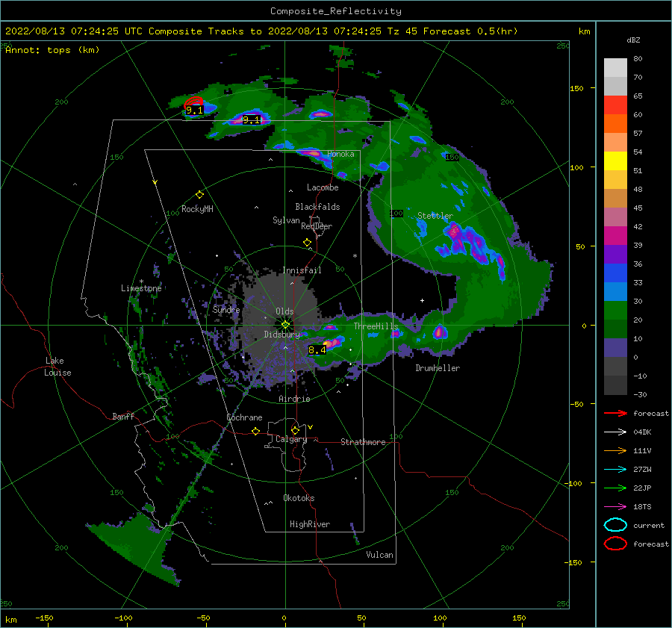The width and height of the screenshot is (672, 628).
Task: Click the Ponoka city label
Action: pos(340,155)
